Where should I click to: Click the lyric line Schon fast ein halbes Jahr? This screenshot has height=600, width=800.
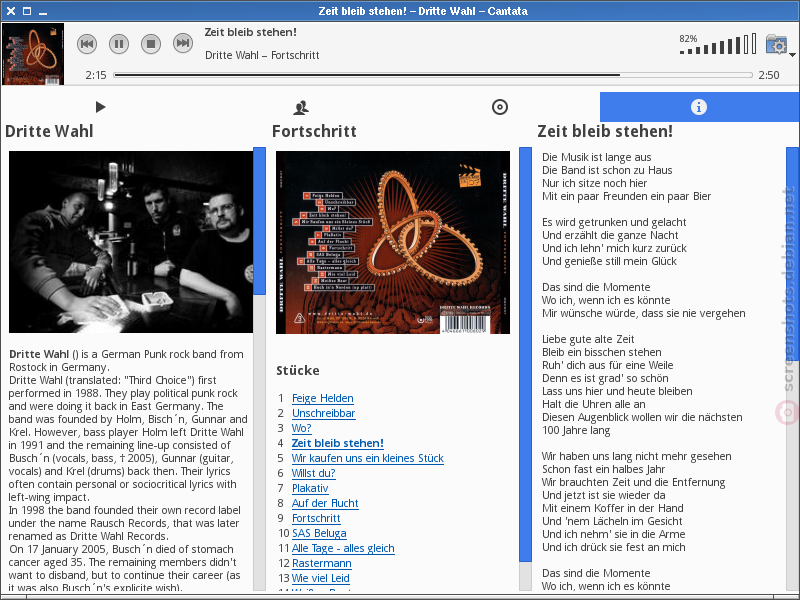604,469
